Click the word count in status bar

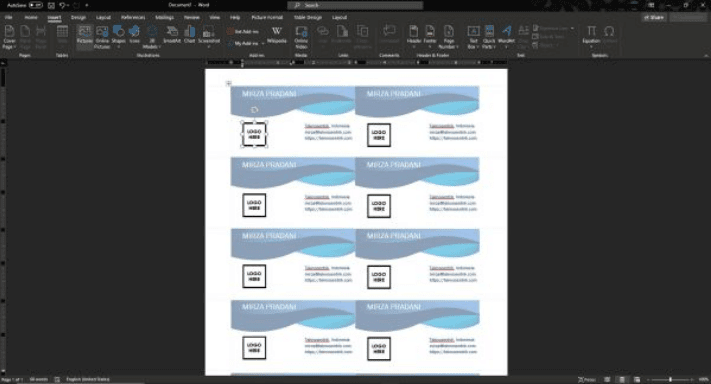pyautogui.click(x=39, y=379)
